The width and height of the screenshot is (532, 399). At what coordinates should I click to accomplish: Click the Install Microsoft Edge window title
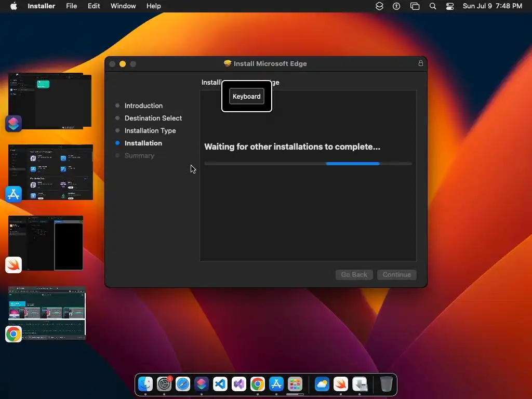[270, 63]
